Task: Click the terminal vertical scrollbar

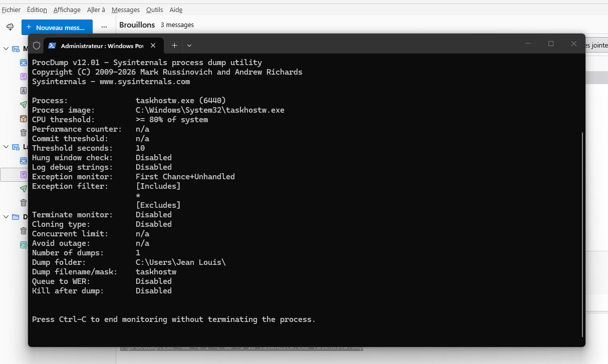Action: point(582,234)
